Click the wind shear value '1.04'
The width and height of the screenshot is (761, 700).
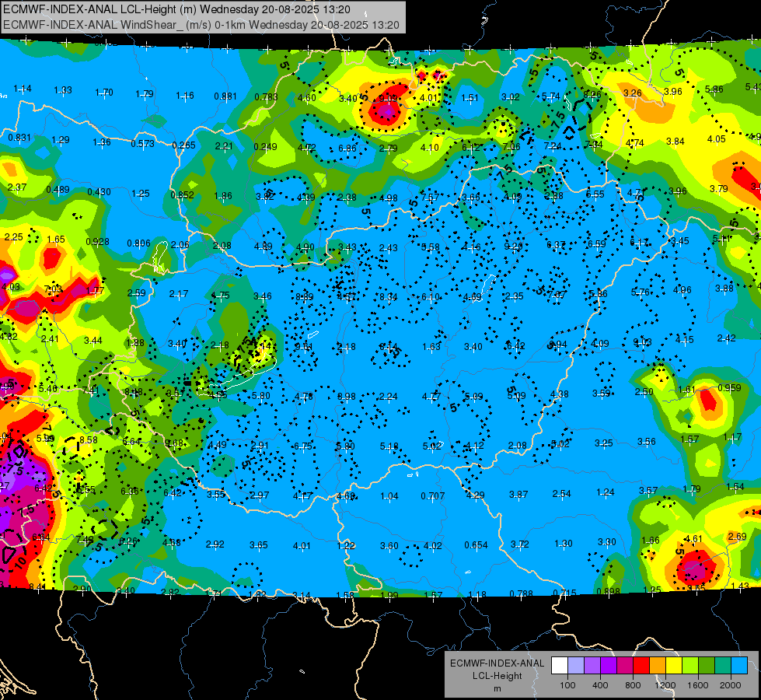coord(389,496)
